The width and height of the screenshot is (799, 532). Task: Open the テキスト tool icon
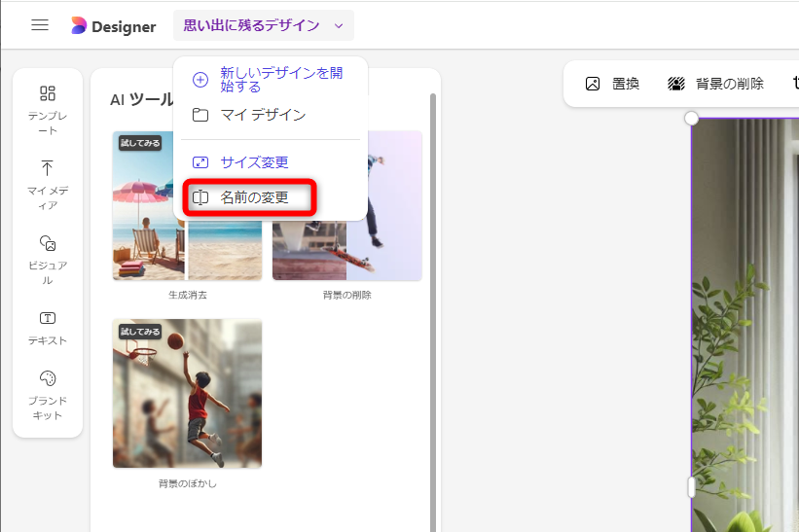point(48,318)
